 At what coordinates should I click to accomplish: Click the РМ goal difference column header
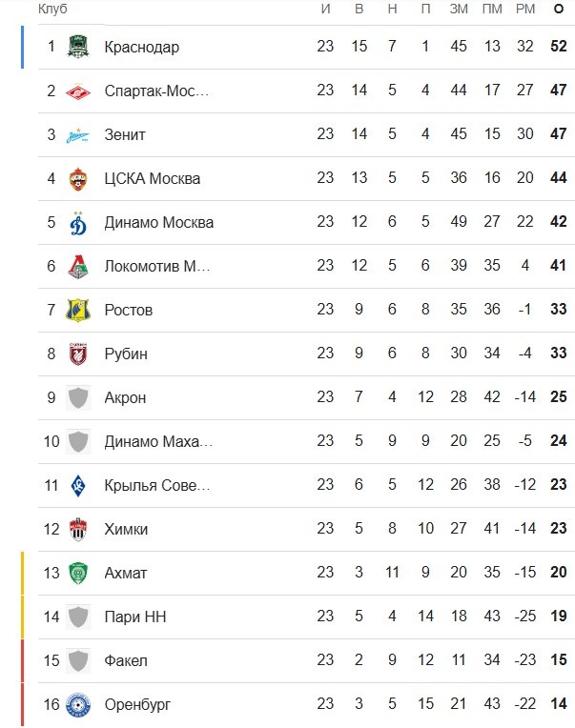[x=524, y=9]
